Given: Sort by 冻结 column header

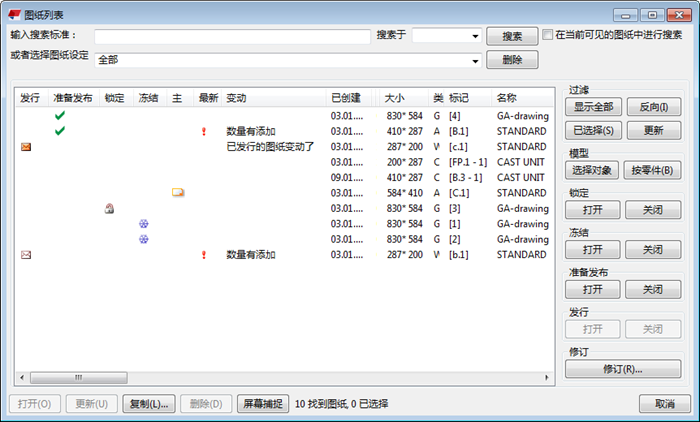Looking at the screenshot, I should click(150, 98).
